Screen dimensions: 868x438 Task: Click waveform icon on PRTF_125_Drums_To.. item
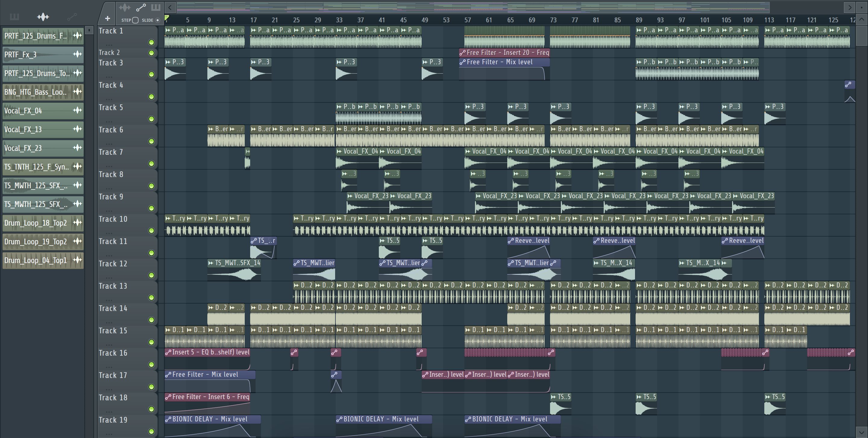(77, 73)
